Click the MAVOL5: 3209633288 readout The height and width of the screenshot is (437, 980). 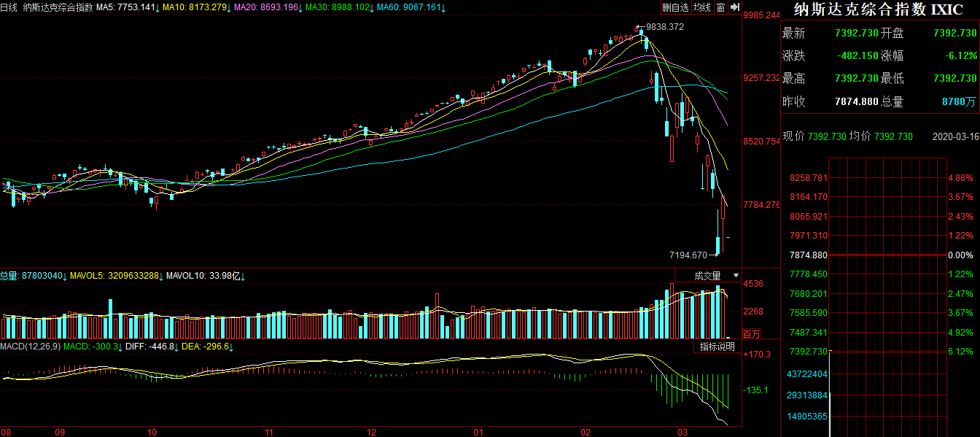114,276
